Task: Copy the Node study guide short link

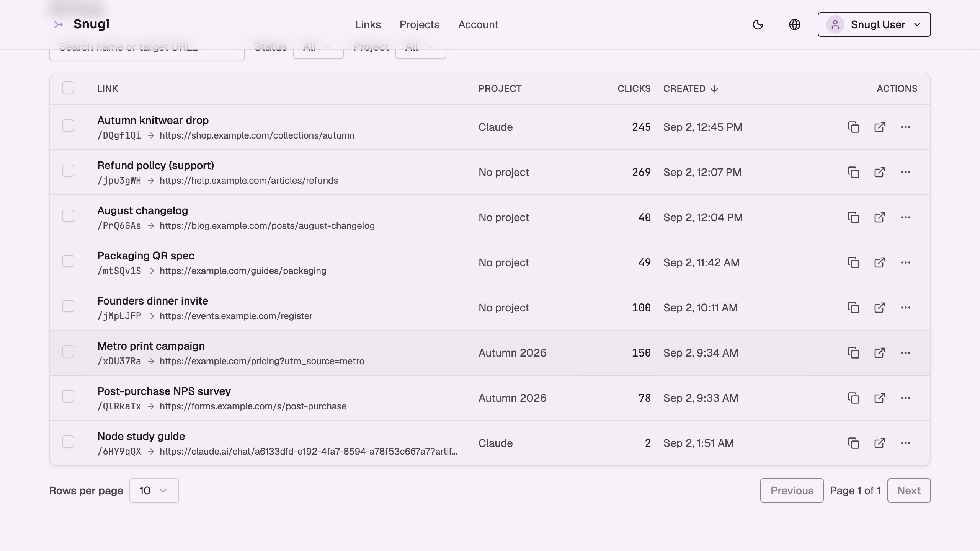Action: pos(854,443)
